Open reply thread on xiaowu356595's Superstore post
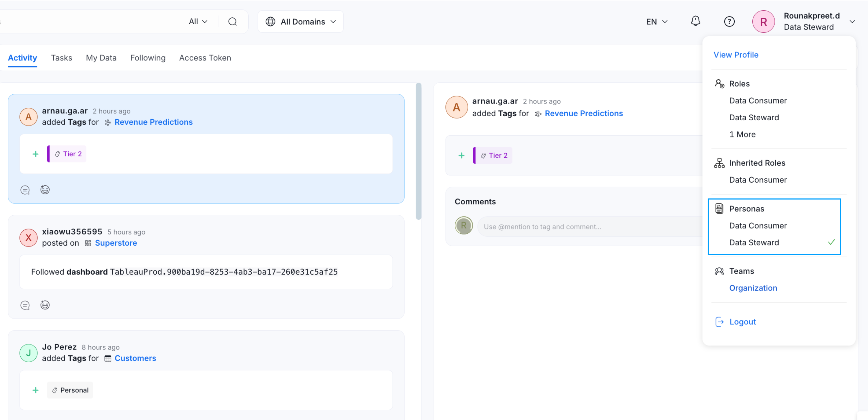 (x=25, y=305)
